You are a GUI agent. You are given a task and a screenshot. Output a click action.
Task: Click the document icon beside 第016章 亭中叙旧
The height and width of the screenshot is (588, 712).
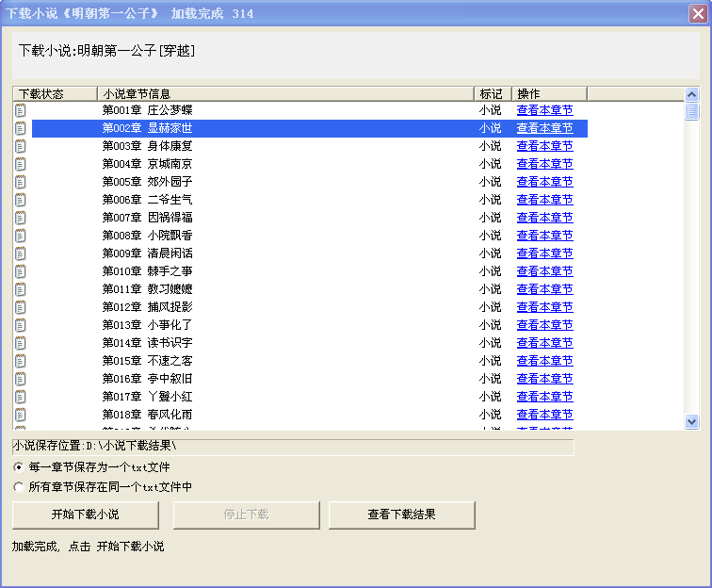coord(21,379)
